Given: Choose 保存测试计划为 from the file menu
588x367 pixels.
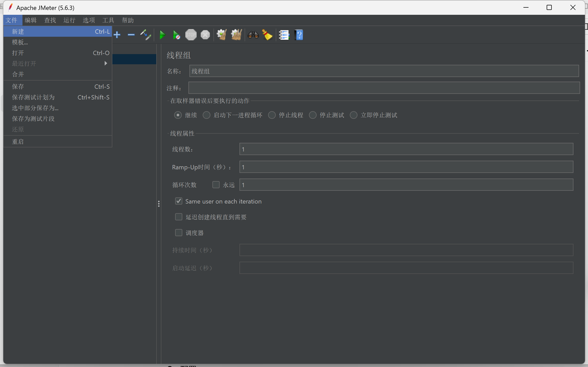Looking at the screenshot, I should point(33,97).
